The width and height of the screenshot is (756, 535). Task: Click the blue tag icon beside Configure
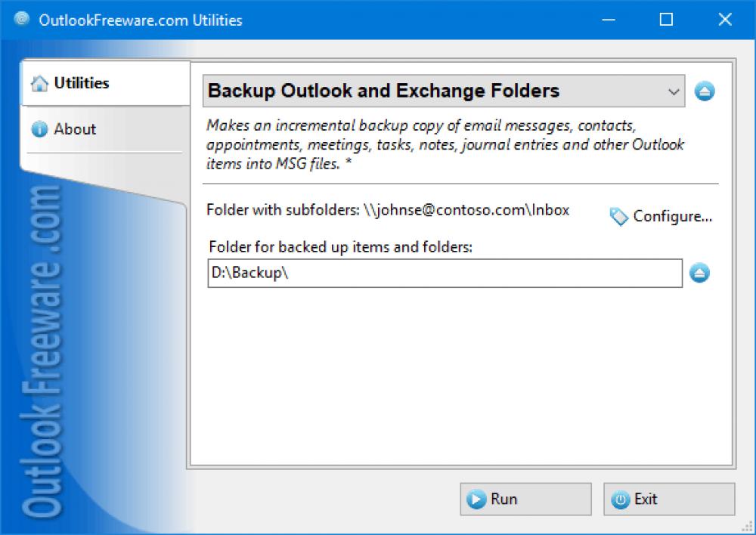click(618, 217)
